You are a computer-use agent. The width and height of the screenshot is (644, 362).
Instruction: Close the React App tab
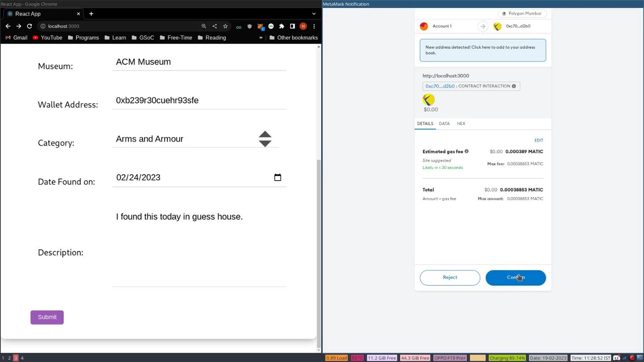(78, 14)
